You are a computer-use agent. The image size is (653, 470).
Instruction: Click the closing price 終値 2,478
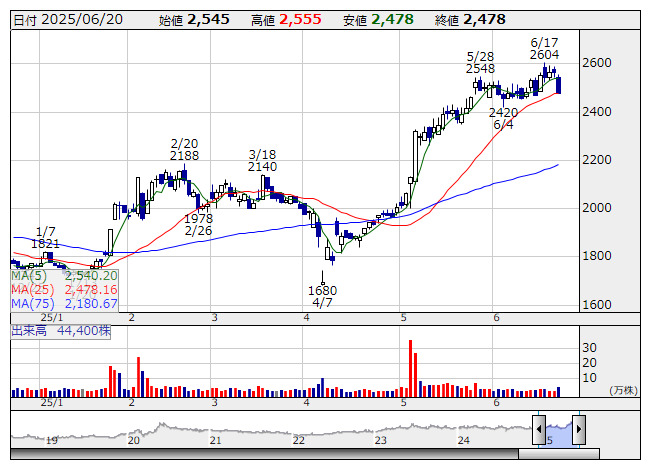pos(470,20)
